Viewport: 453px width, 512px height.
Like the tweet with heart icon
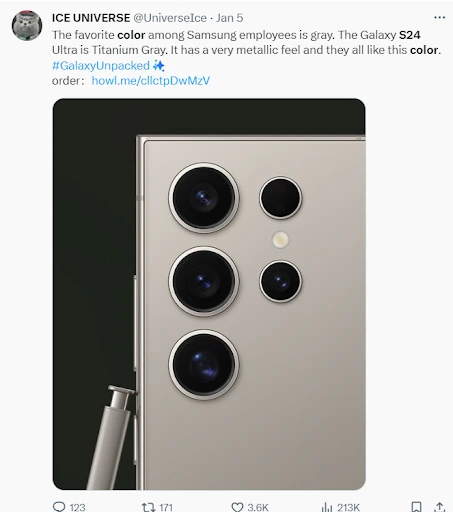237,507
